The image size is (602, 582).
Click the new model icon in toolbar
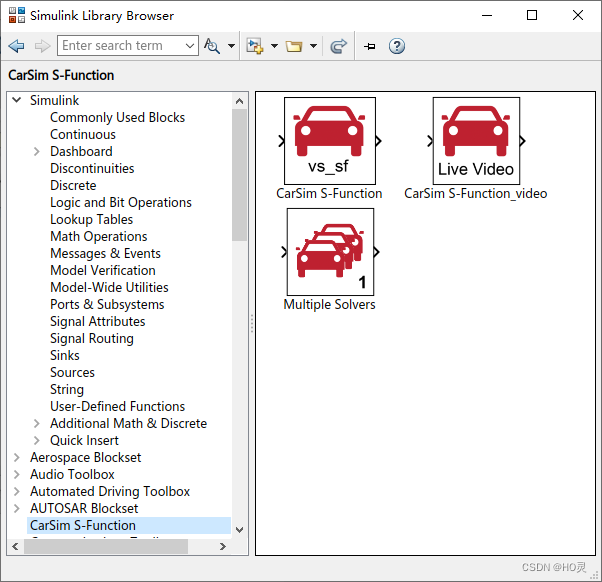(x=255, y=46)
